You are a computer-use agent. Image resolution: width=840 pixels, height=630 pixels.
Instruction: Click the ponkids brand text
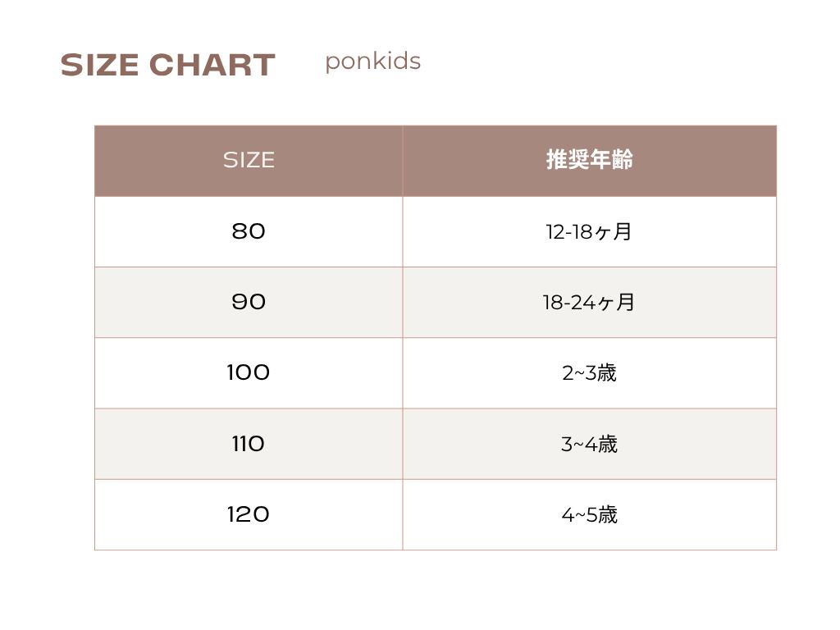[x=372, y=62]
